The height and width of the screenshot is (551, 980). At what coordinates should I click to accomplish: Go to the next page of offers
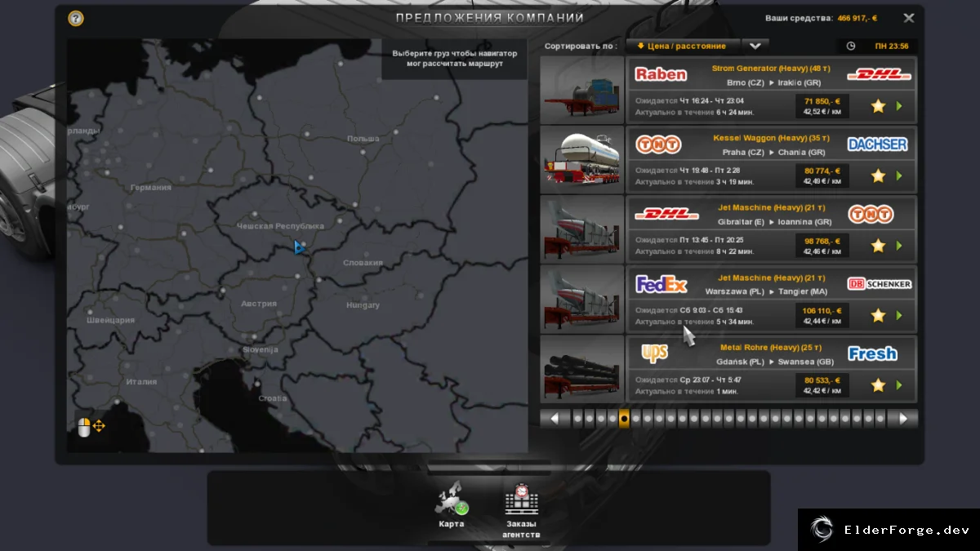[x=903, y=419]
